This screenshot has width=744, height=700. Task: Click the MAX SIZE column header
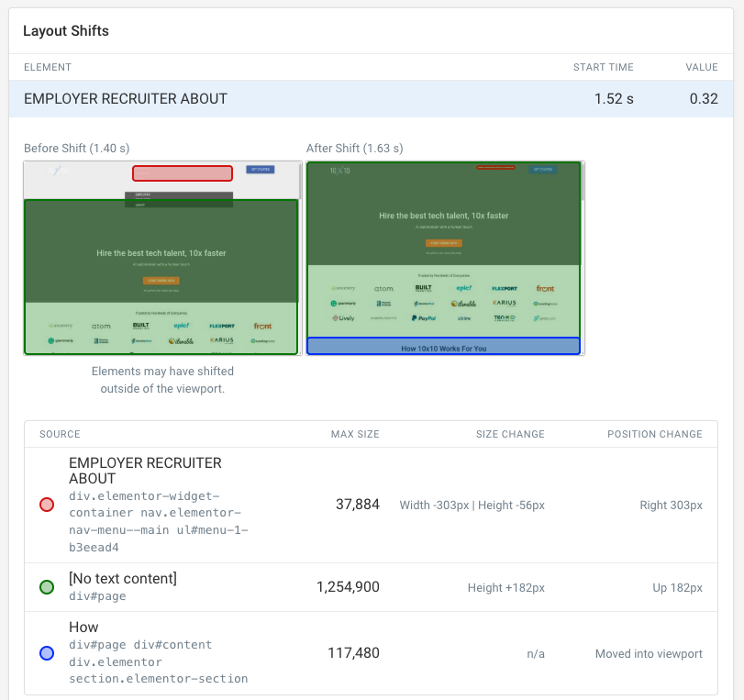click(x=355, y=434)
